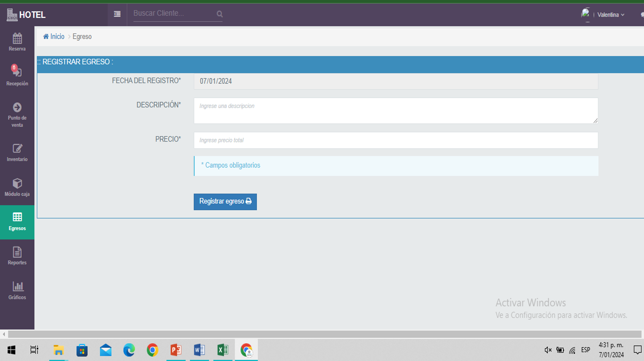Select the Egresos sidebar item
Image resolution: width=644 pixels, height=361 pixels.
(17, 222)
